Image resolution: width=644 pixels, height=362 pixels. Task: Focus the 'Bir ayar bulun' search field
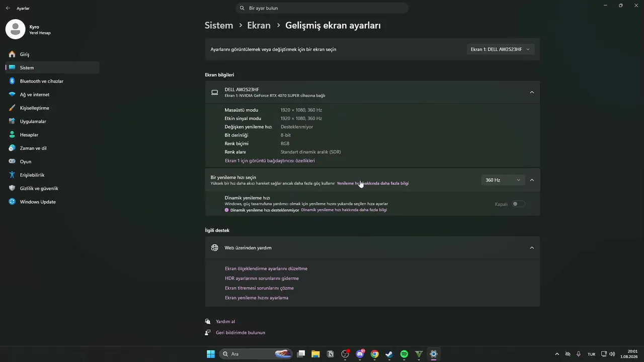322,8
